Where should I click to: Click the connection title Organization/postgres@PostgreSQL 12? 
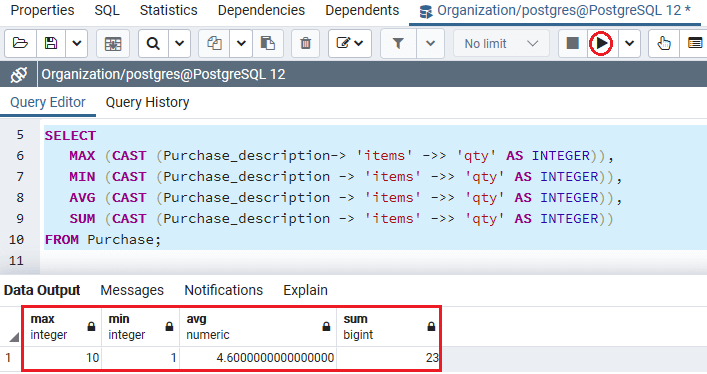point(163,74)
